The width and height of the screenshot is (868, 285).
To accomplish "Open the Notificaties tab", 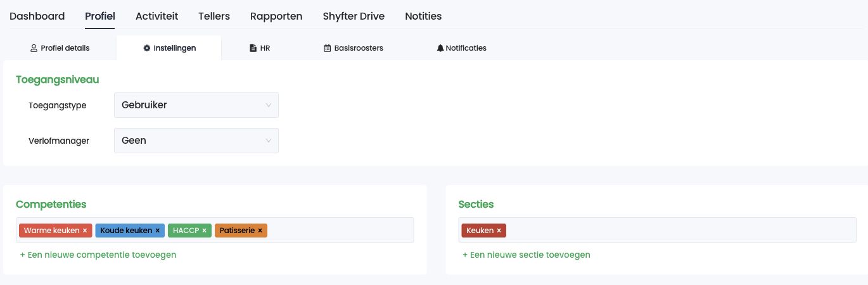I will coord(461,47).
